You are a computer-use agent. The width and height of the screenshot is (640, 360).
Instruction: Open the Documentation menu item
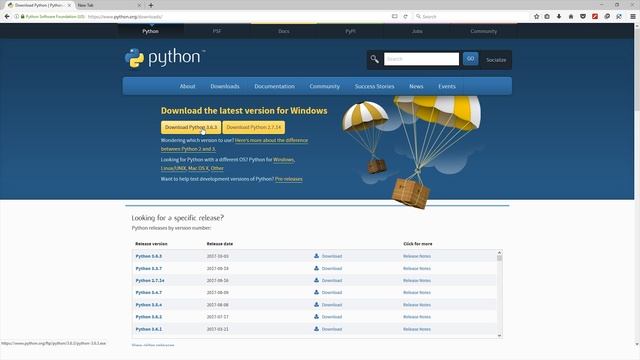(x=274, y=86)
